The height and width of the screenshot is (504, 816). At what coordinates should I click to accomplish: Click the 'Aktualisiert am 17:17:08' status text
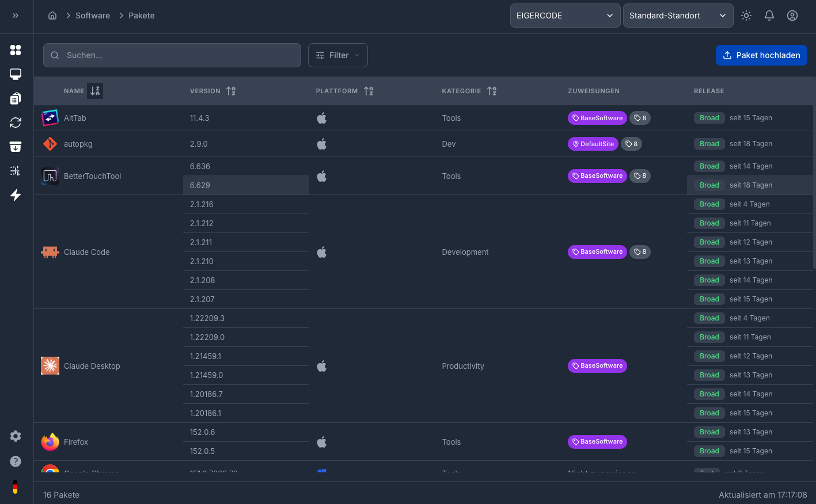click(x=763, y=495)
